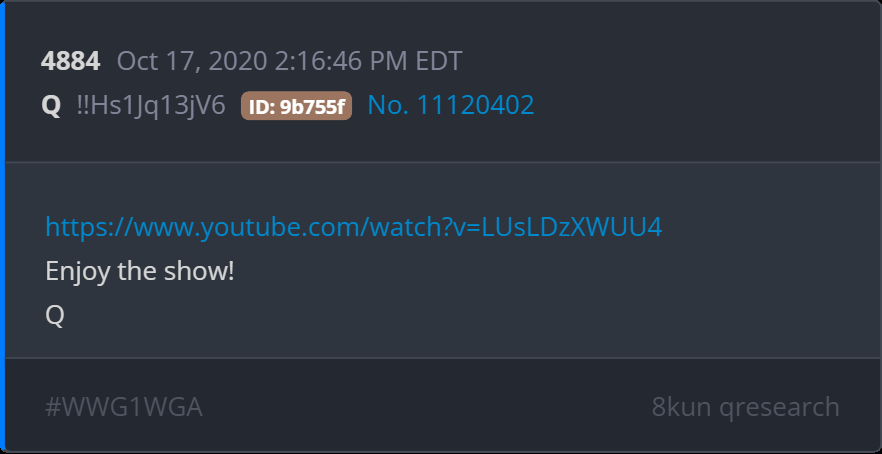This screenshot has height=454, width=882.
Task: Click the LUsLDzXWUU4 video ID in URL
Action: click(573, 227)
